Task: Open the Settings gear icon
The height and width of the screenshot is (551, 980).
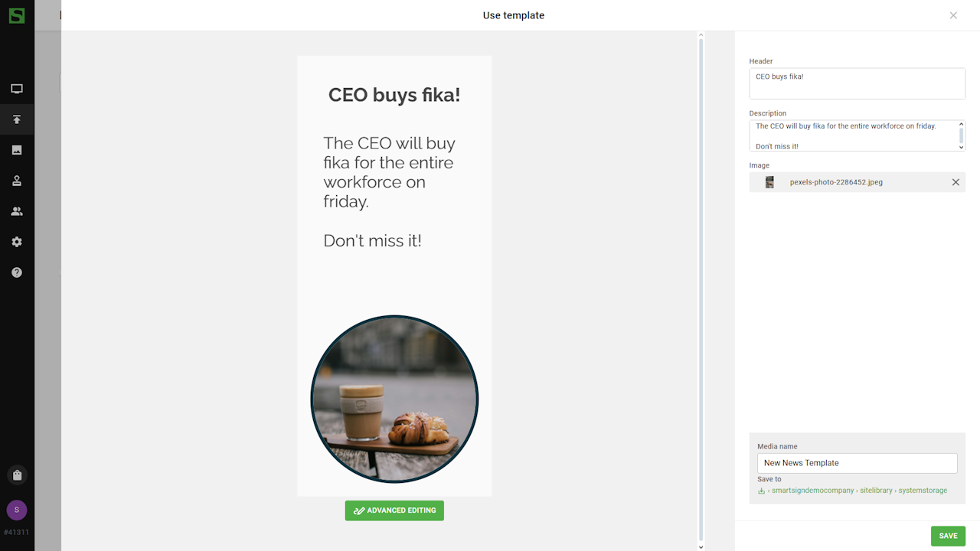Action: (17, 242)
